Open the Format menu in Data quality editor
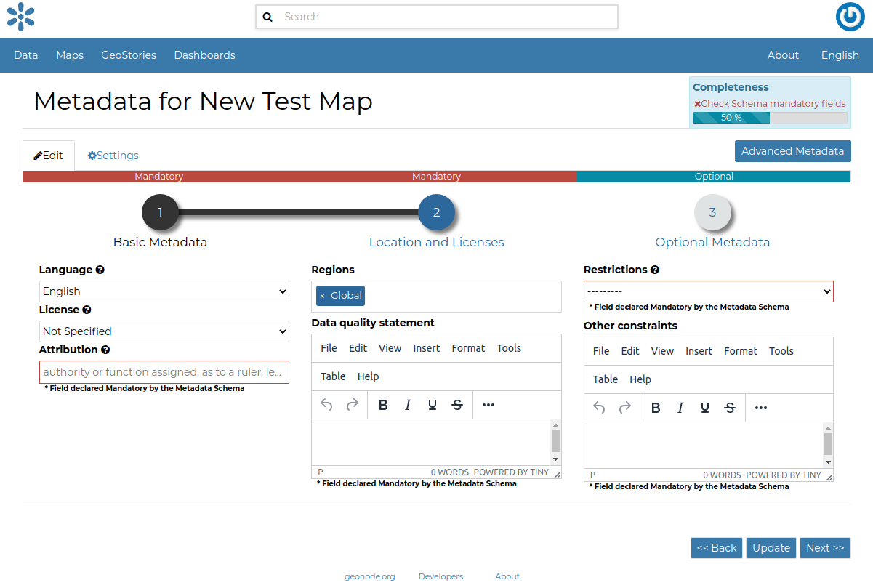 pos(468,348)
